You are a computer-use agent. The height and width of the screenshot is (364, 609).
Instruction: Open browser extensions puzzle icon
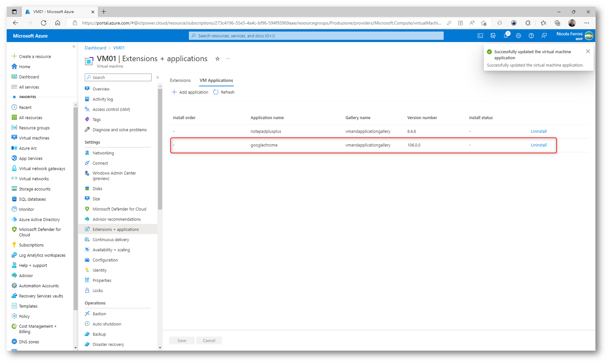(528, 23)
